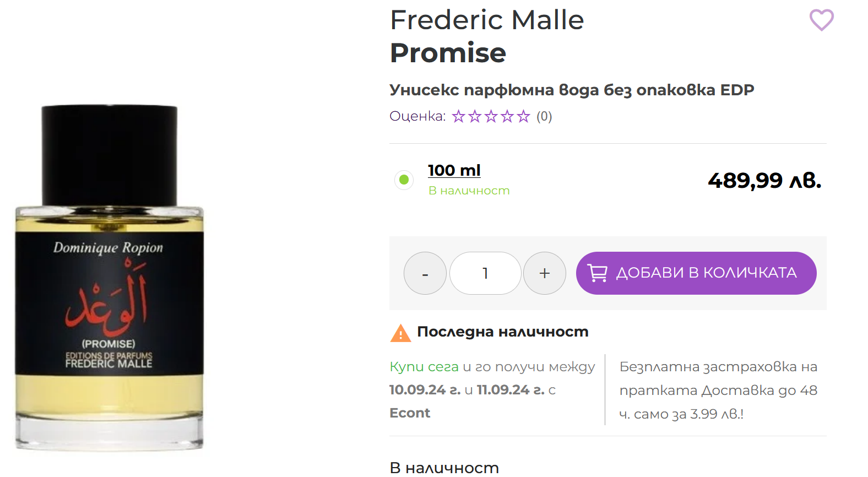Click the green Купи сега text

pos(424,367)
